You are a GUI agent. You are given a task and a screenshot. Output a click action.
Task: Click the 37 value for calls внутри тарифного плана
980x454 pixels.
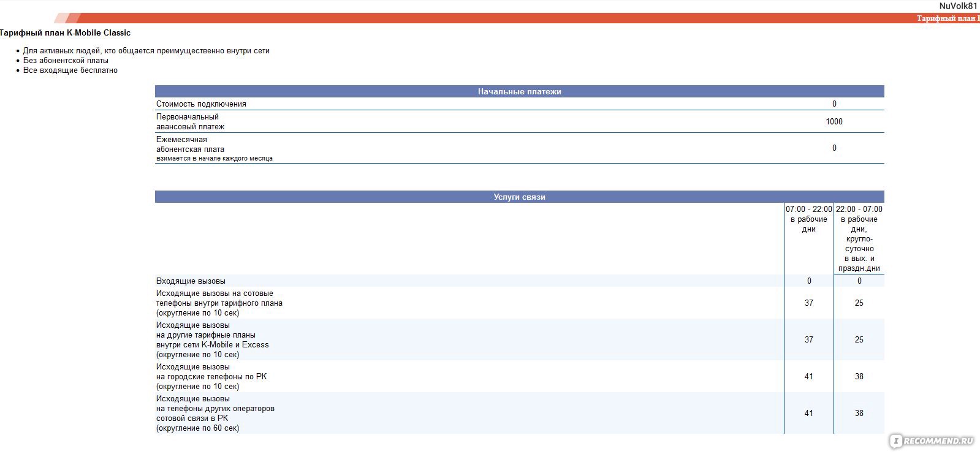(x=809, y=303)
